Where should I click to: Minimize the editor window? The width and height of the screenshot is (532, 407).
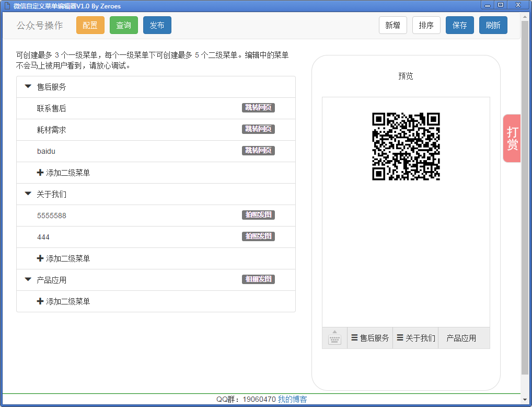tap(488, 5)
